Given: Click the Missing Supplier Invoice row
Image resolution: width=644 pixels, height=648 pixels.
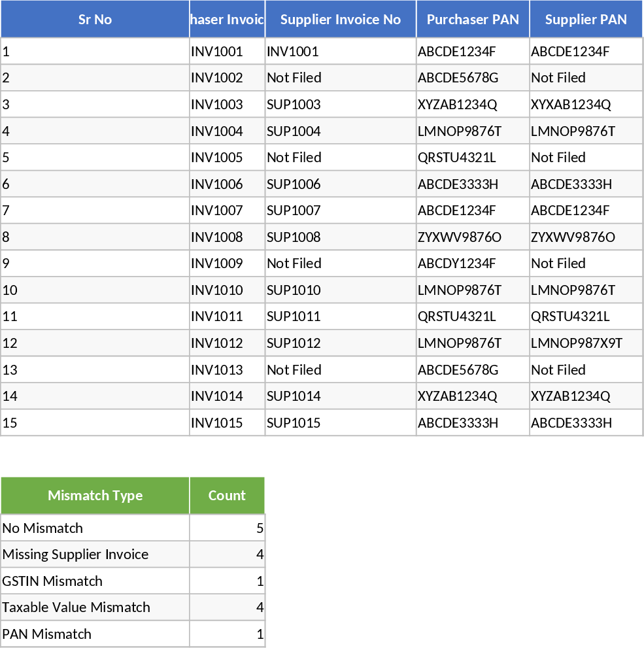Looking at the screenshot, I should (95, 554).
